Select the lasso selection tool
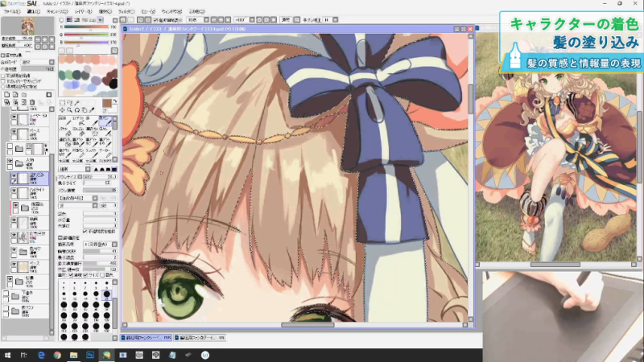 click(69, 103)
